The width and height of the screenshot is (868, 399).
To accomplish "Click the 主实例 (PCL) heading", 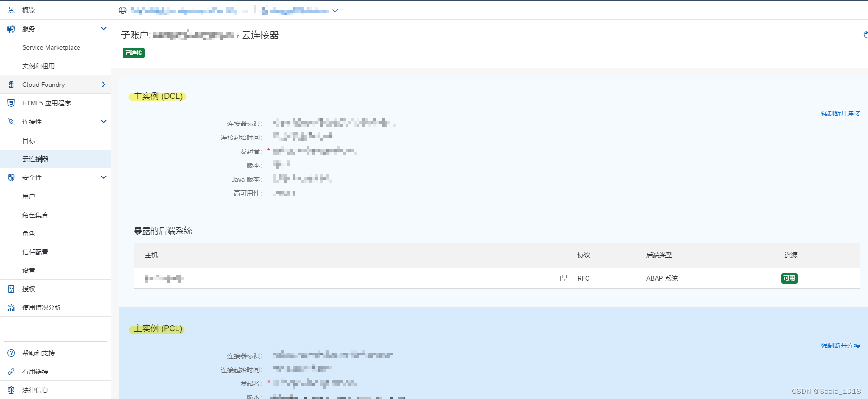I will click(x=157, y=328).
